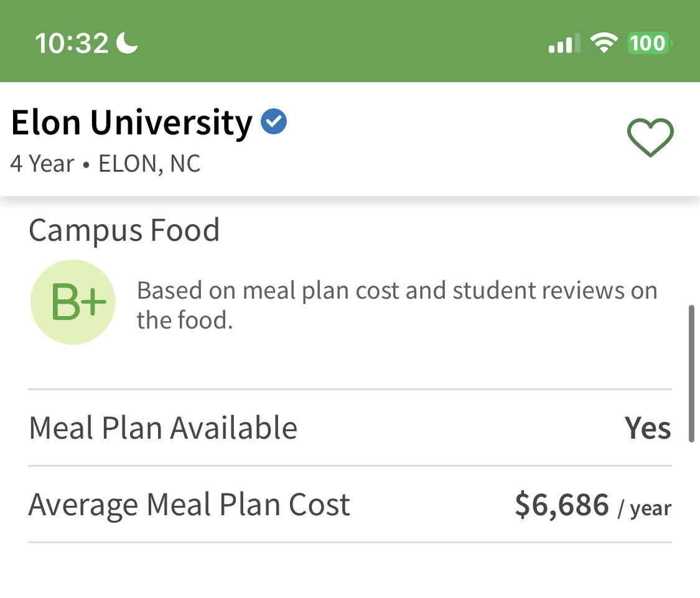
Task: Tap the Meal Plan Available row label
Action: coord(163,428)
